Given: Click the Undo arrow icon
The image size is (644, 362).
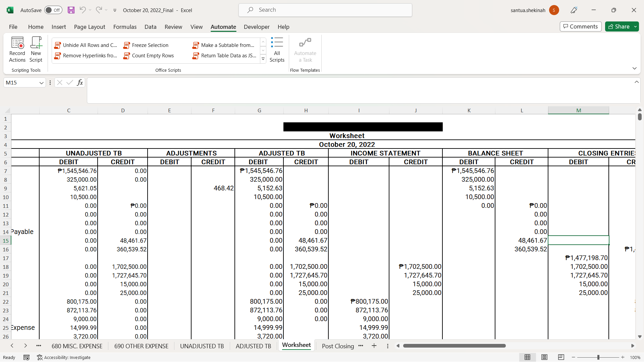Looking at the screenshot, I should (x=82, y=10).
